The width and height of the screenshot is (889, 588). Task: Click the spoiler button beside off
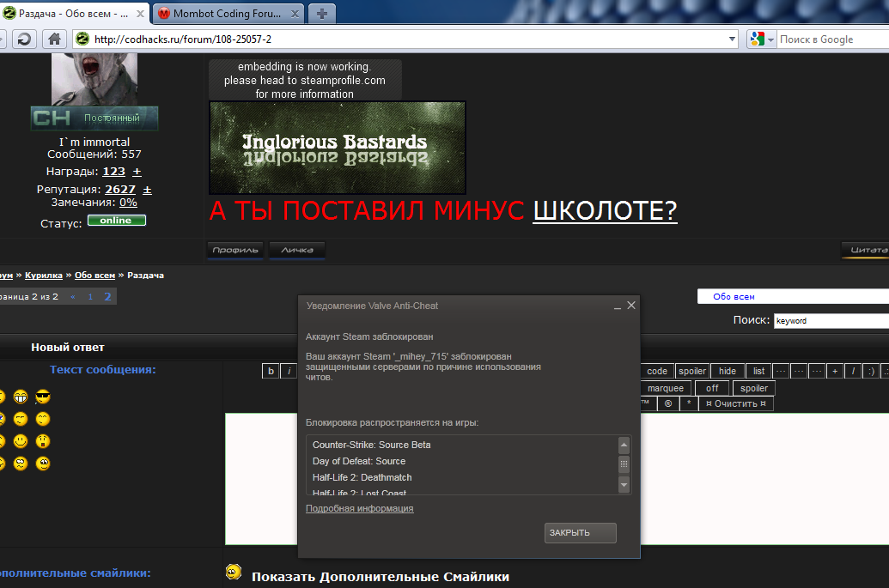click(x=754, y=388)
